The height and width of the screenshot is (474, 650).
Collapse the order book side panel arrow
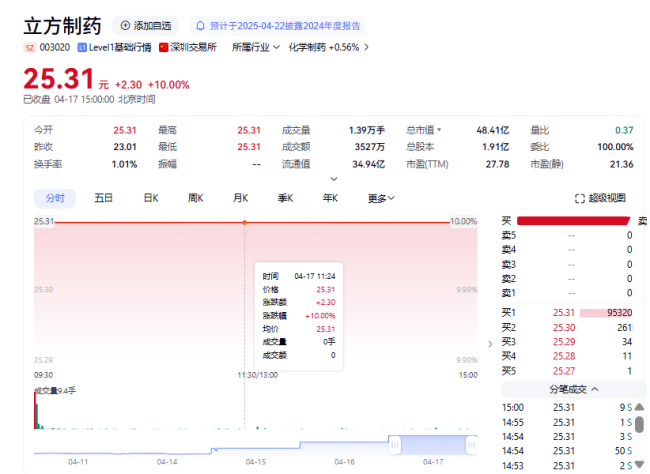click(x=490, y=344)
